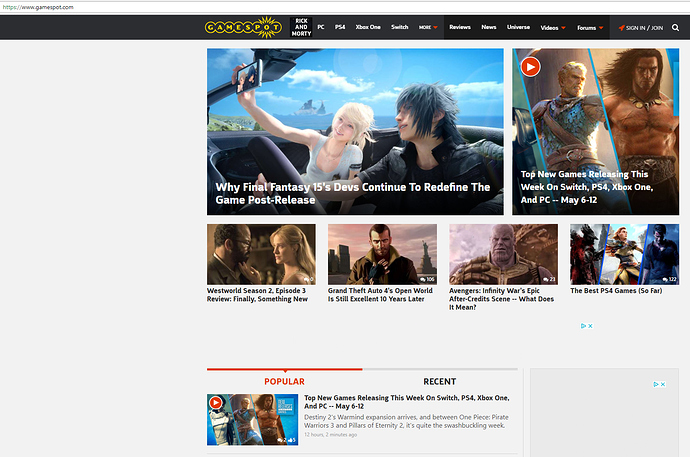
Task: Click the Best PS4 Games thumbnail
Action: click(x=624, y=254)
